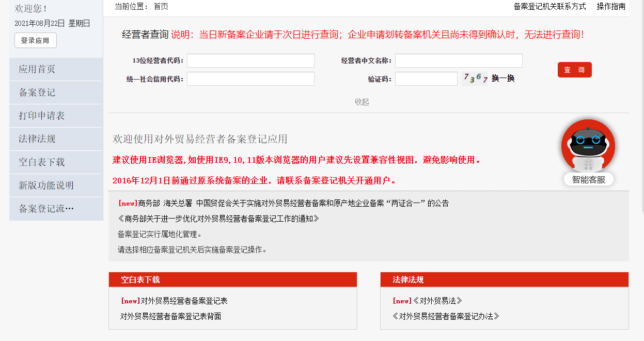The image size is (644, 341).
Task: Open the 操作指南 link at top right
Action: coord(611,7)
